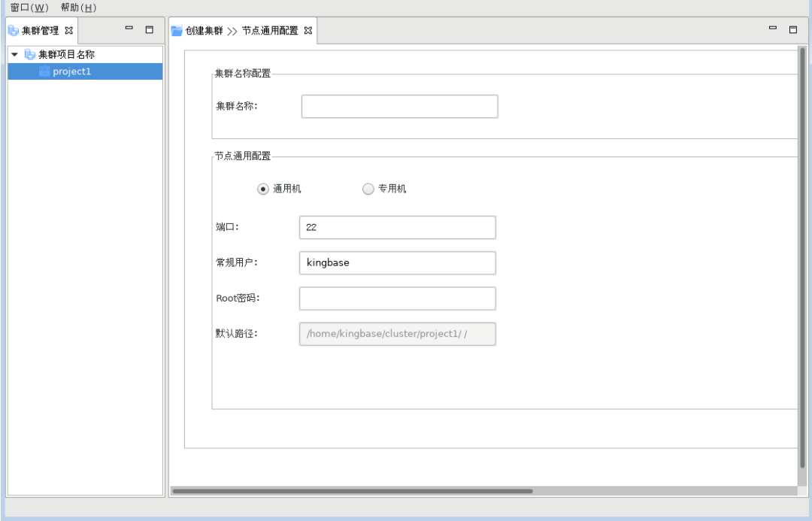Select the 通用机 radio option
This screenshot has height=521, width=812.
click(x=262, y=189)
